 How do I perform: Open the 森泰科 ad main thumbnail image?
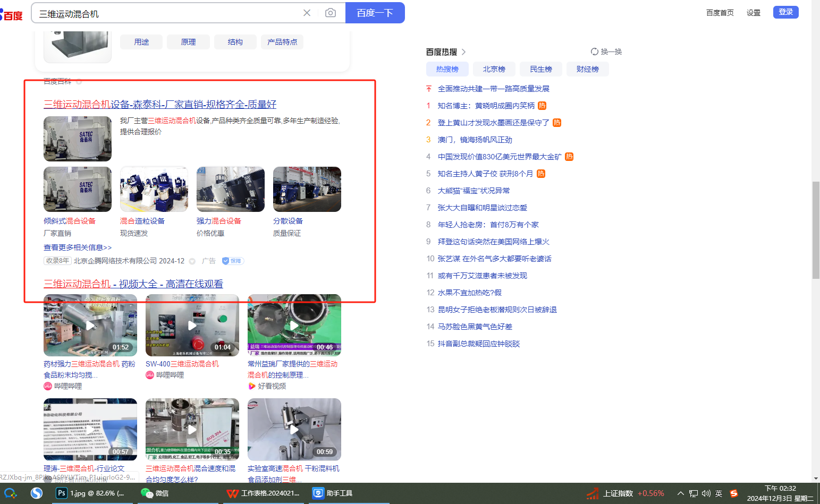tap(78, 139)
